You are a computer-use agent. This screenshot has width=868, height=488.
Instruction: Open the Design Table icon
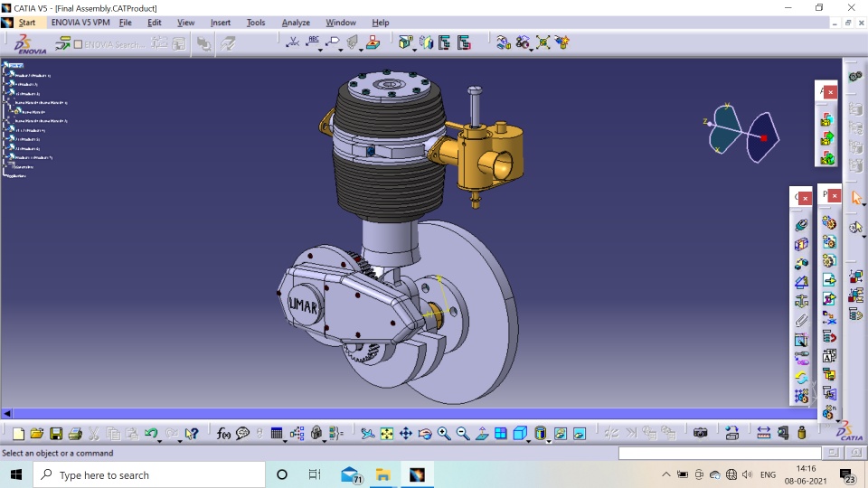click(x=277, y=433)
